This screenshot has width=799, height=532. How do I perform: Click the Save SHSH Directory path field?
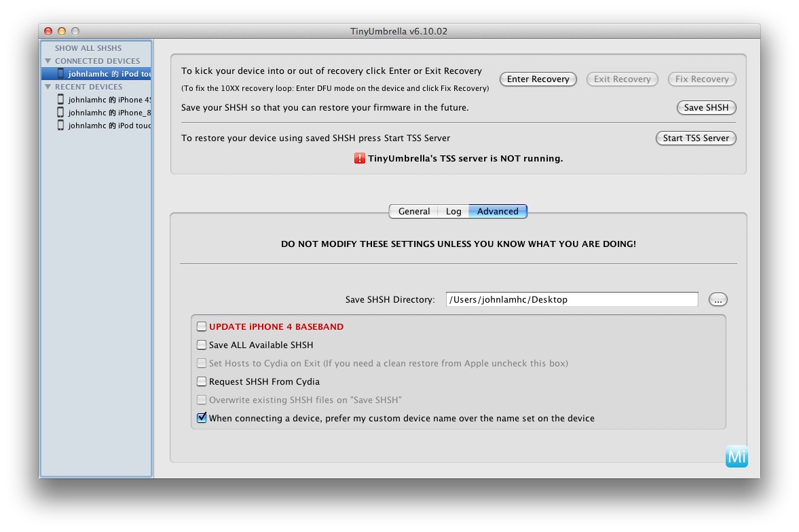(572, 300)
